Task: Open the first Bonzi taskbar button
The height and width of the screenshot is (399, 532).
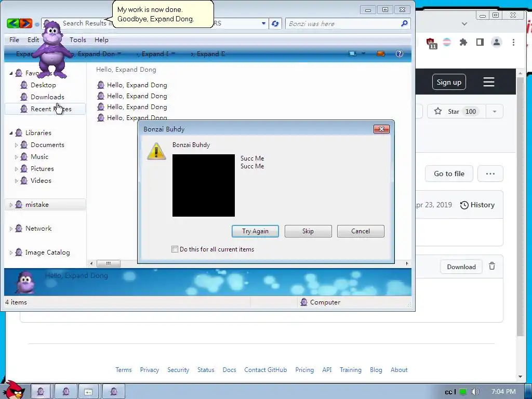Action: [x=41, y=392]
